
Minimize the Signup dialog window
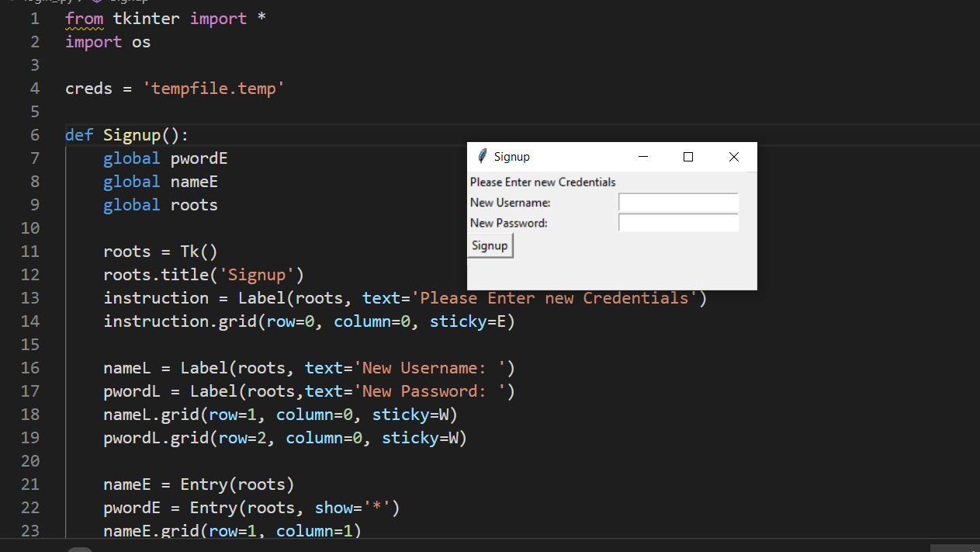point(642,156)
